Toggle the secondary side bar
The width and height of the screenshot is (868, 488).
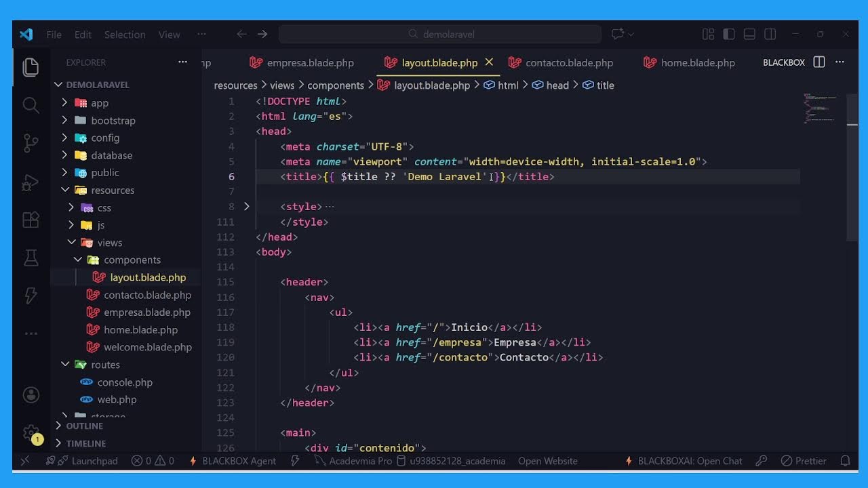click(x=770, y=34)
